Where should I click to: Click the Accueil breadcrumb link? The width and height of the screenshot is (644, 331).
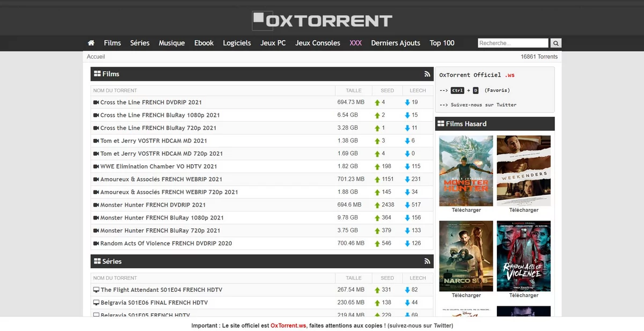[x=96, y=57]
